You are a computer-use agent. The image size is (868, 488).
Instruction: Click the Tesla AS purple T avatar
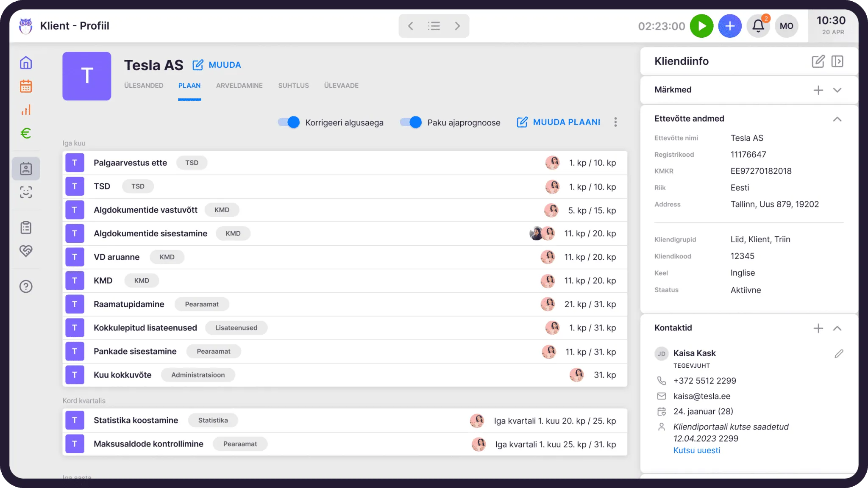coord(87,76)
